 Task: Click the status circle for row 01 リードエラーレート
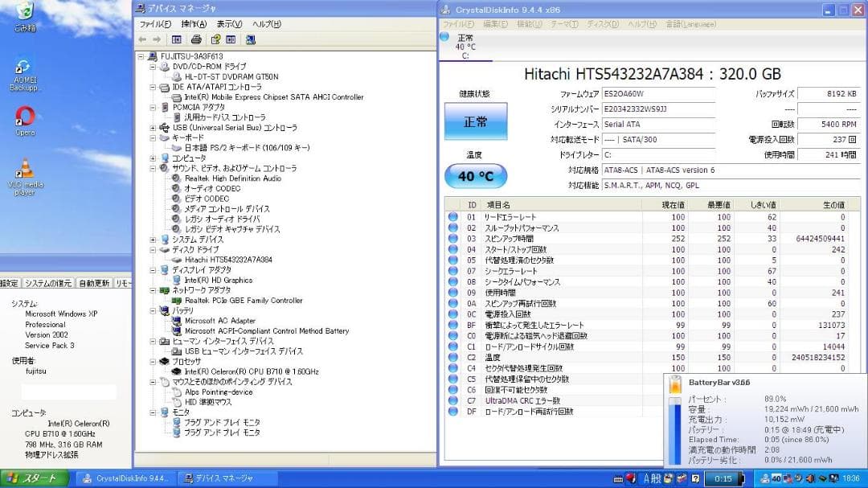tap(452, 217)
